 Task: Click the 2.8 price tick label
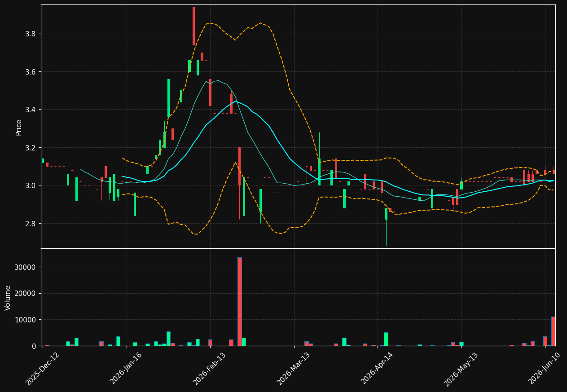[31, 224]
